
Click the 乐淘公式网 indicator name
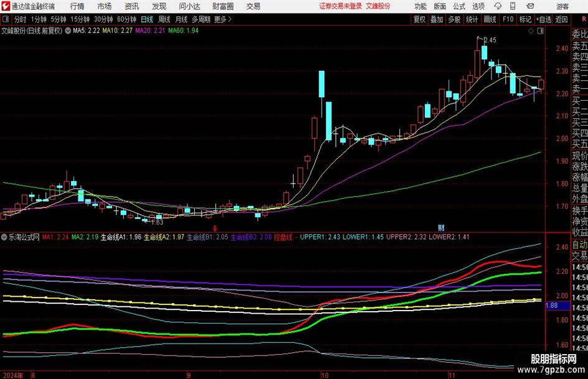click(x=24, y=237)
